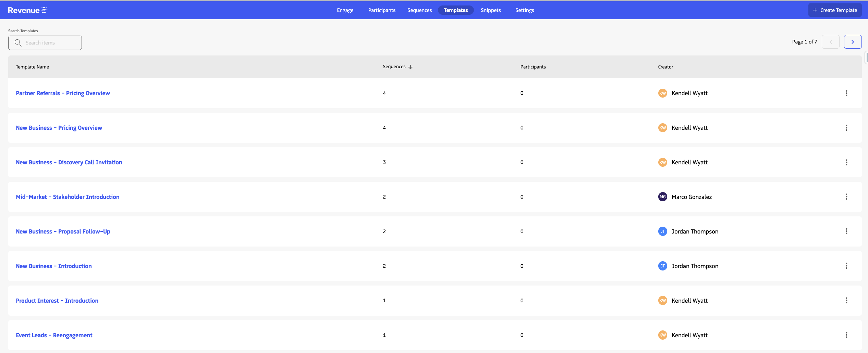This screenshot has width=868, height=353.
Task: Click the previous page arrow button
Action: click(x=830, y=42)
